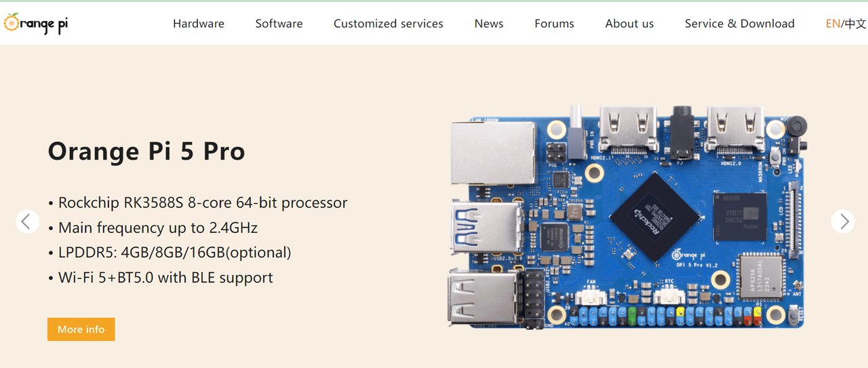Switch language to EN

coord(832,24)
